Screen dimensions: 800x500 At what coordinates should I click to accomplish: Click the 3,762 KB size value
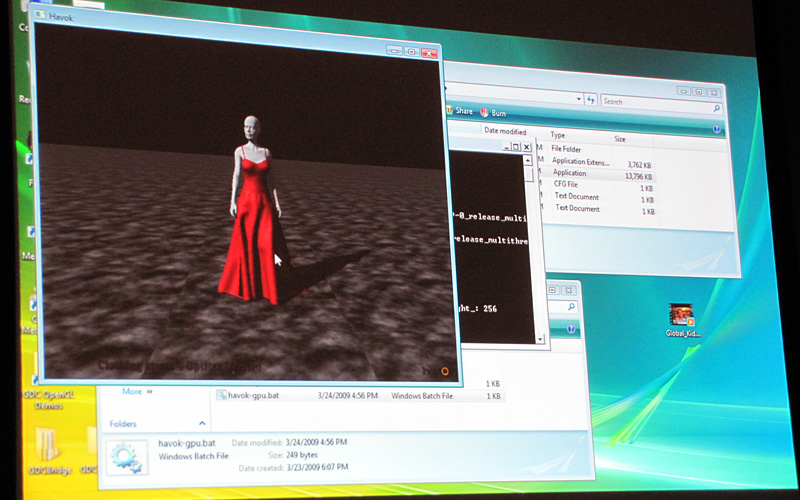[x=639, y=165]
